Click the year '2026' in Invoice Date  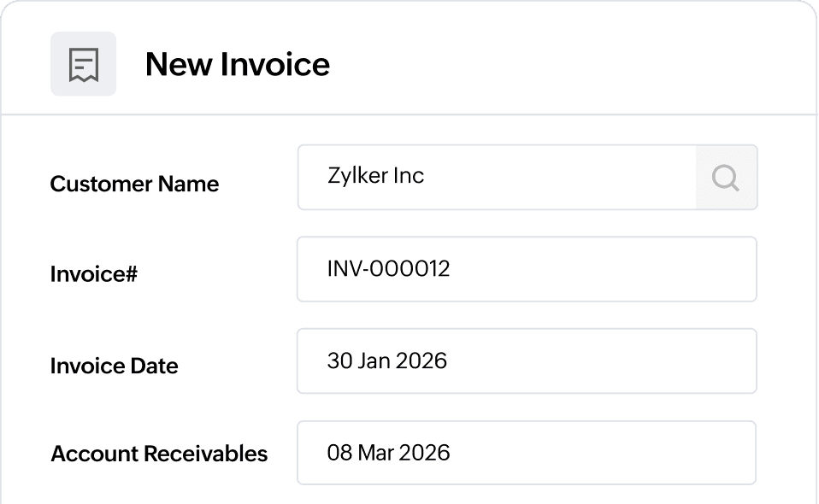click(421, 360)
